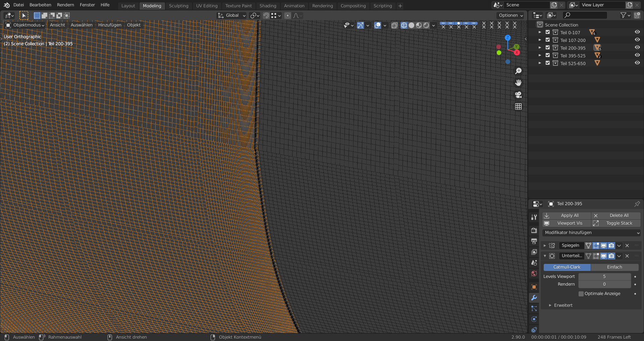This screenshot has width=644, height=341.
Task: Open the Modifikator hinzufügen dropdown
Action: click(591, 233)
